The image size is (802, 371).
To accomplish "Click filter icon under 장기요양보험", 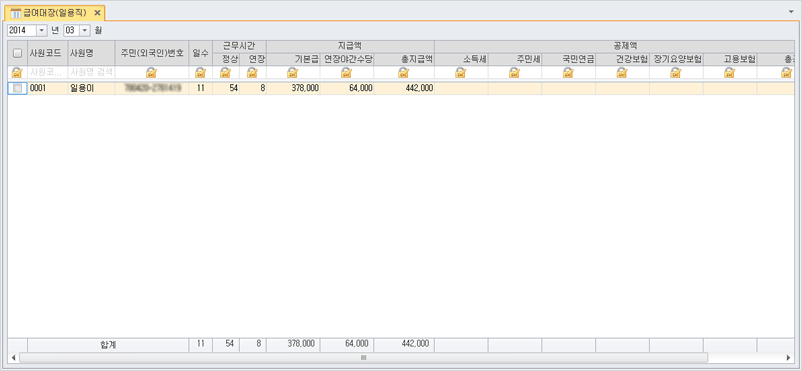I will (676, 72).
